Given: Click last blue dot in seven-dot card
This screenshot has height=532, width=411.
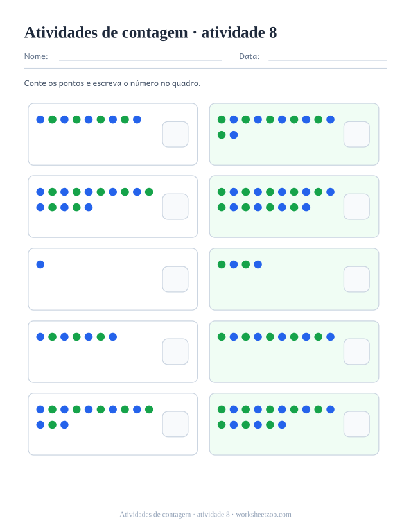Looking at the screenshot, I should tap(113, 337).
